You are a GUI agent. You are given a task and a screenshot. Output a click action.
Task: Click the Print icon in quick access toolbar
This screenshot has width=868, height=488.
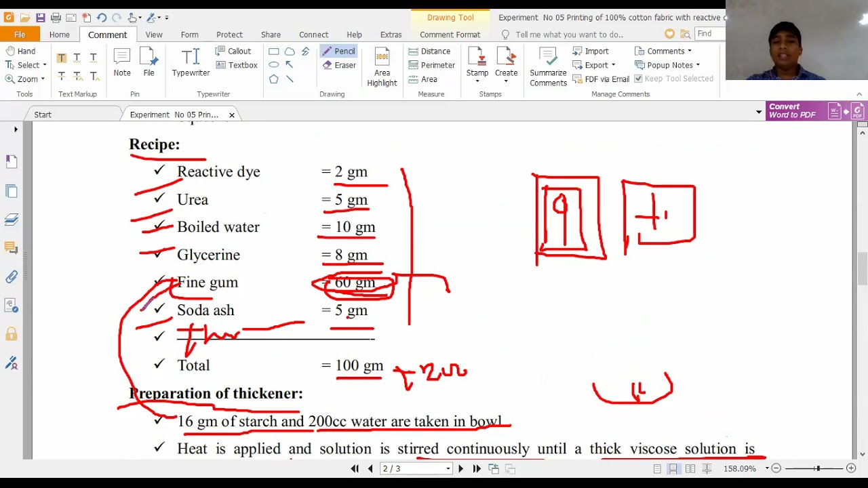tap(56, 18)
